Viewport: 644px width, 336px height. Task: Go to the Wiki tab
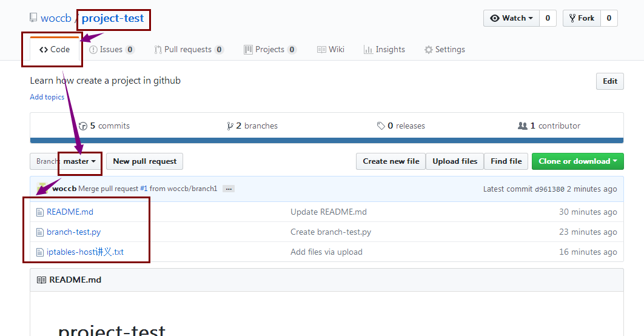pos(330,49)
